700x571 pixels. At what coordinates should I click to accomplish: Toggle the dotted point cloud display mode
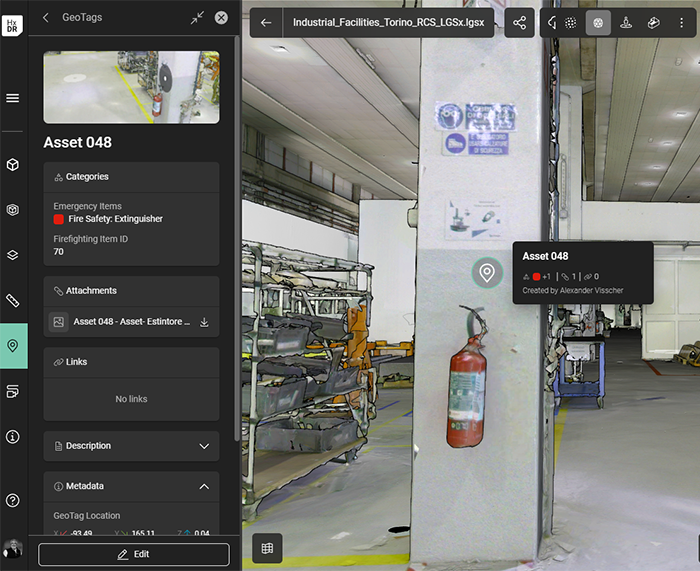tap(570, 22)
